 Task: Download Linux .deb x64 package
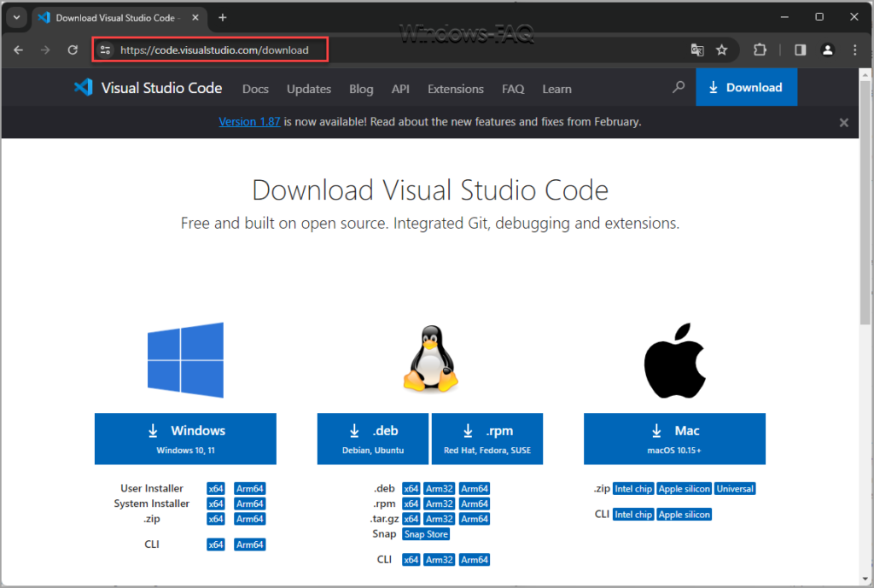(x=411, y=489)
